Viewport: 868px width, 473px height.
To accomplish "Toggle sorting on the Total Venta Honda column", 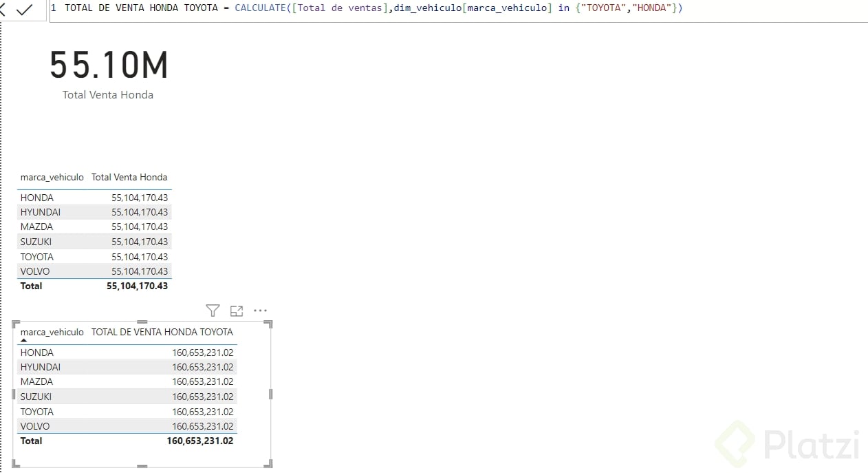I will tap(129, 177).
